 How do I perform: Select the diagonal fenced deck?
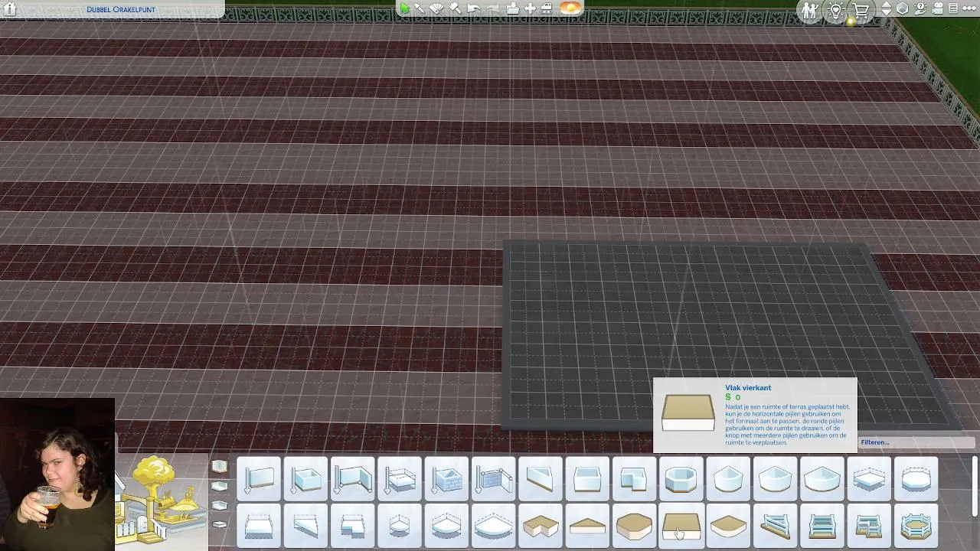pyautogui.click(x=775, y=527)
